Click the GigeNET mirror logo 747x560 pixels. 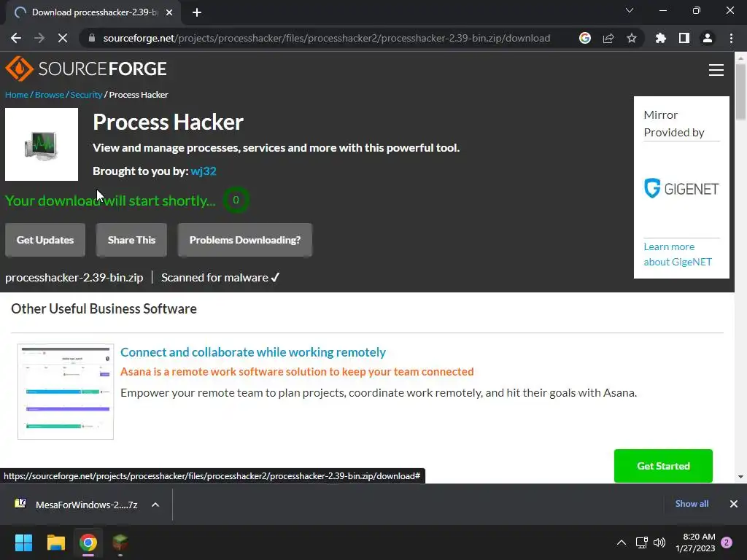click(x=681, y=189)
